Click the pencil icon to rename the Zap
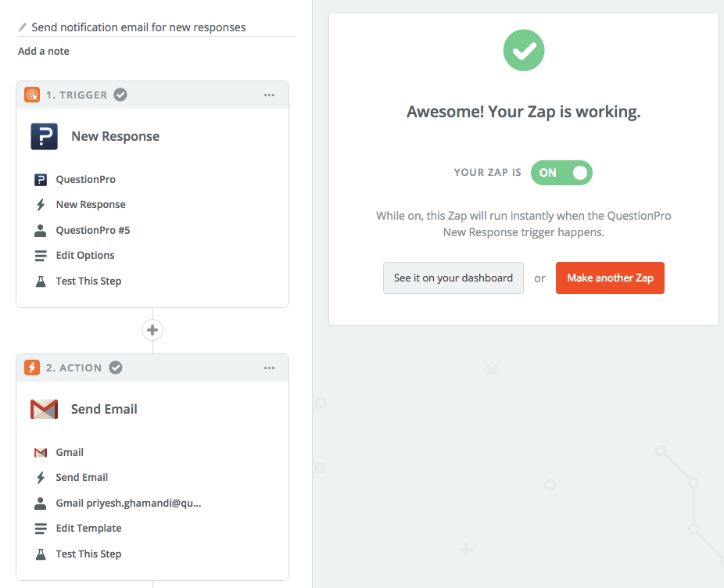 [21, 26]
